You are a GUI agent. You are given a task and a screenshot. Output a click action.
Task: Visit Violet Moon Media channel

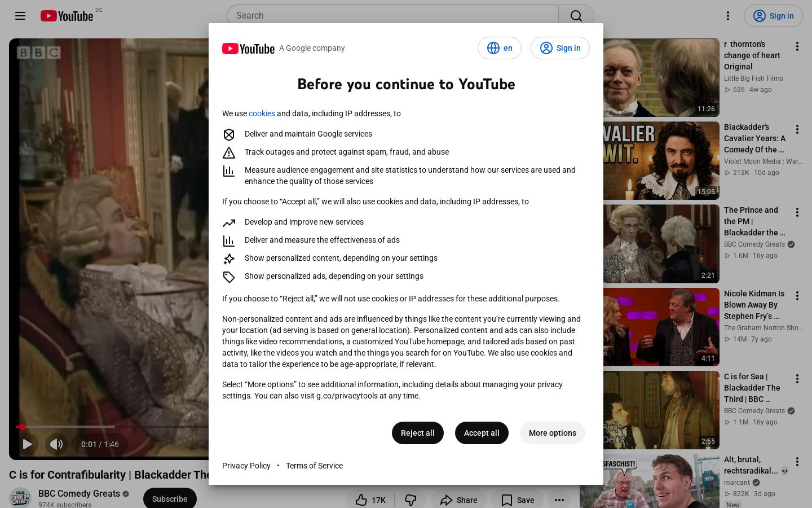coord(764,161)
